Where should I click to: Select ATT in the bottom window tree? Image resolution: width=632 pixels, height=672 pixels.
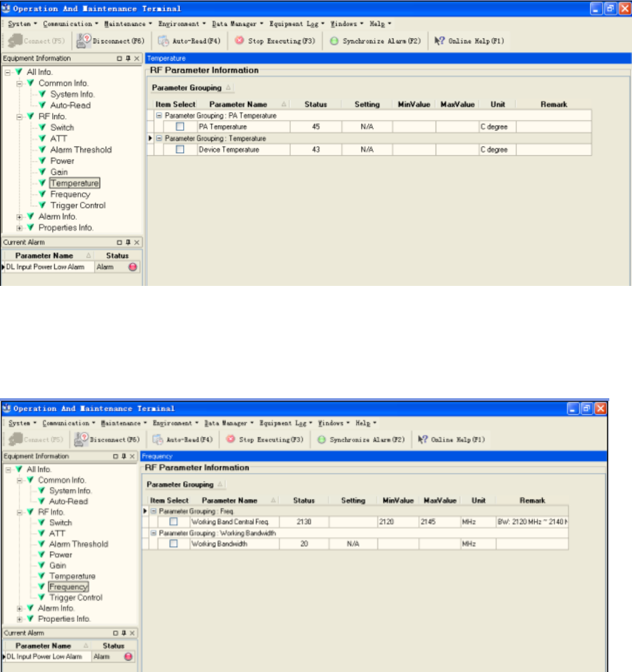(57, 533)
